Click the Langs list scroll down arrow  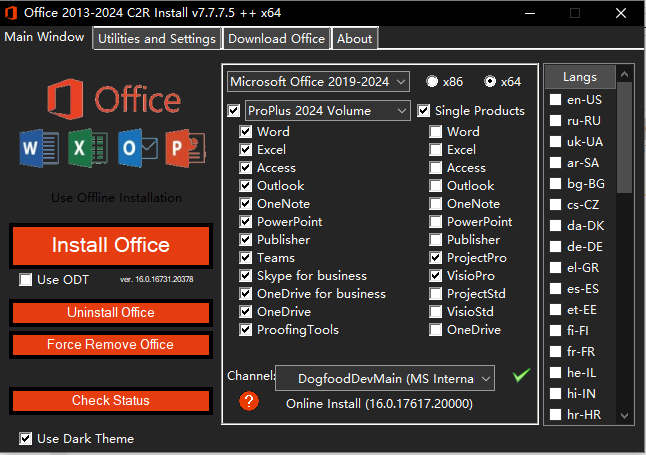tap(625, 415)
